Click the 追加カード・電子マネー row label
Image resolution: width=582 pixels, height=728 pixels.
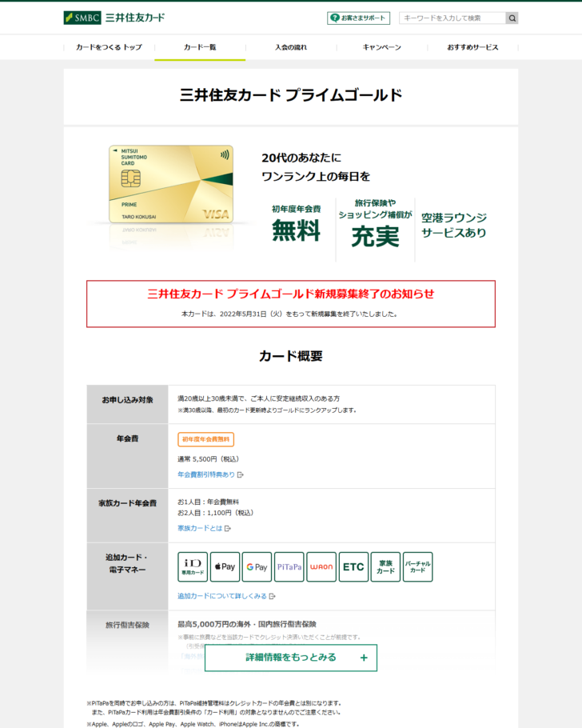pos(128,564)
